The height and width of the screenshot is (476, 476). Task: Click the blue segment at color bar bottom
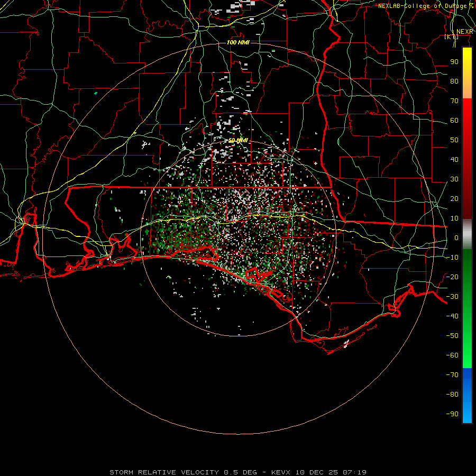(x=467, y=396)
